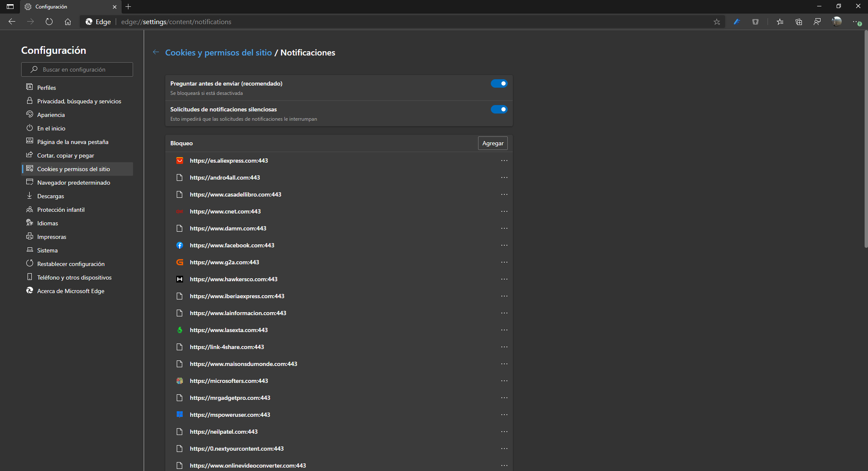Screen dimensions: 868x471
Task: Click back arrow beside Cookies breadcrumb
Action: pos(156,52)
